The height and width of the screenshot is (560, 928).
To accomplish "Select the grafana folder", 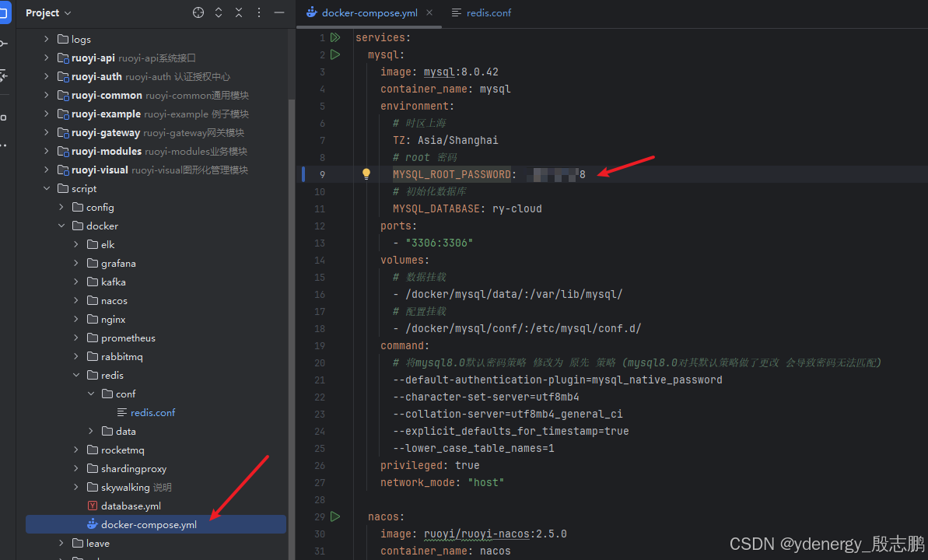I will pyautogui.click(x=111, y=263).
